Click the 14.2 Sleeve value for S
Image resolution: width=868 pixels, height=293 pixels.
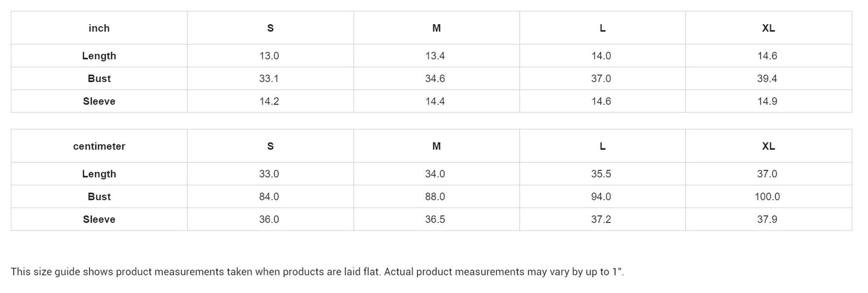click(269, 102)
